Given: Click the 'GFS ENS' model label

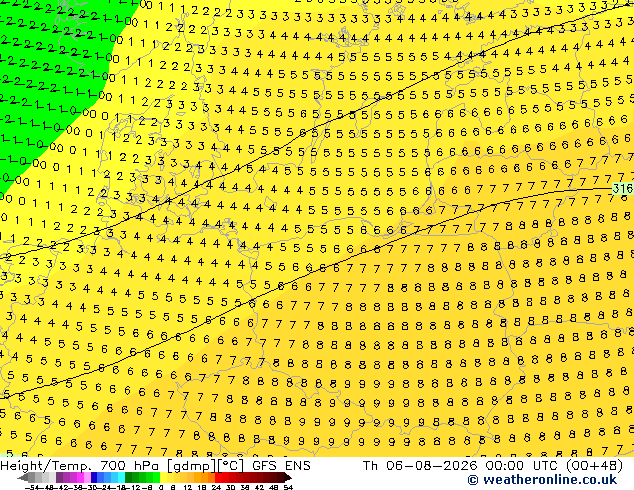Looking at the screenshot, I should (x=281, y=466).
